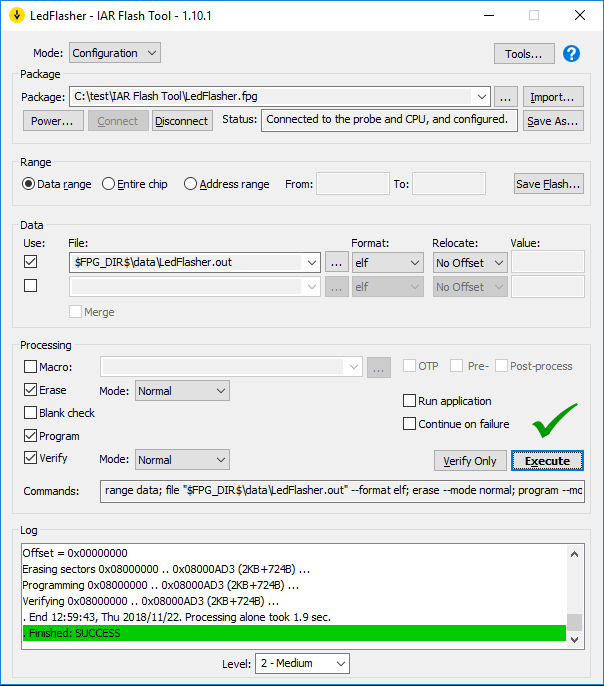Screen dimensions: 604x686
Task: Enable the Macro checkbox
Action: 31,366
